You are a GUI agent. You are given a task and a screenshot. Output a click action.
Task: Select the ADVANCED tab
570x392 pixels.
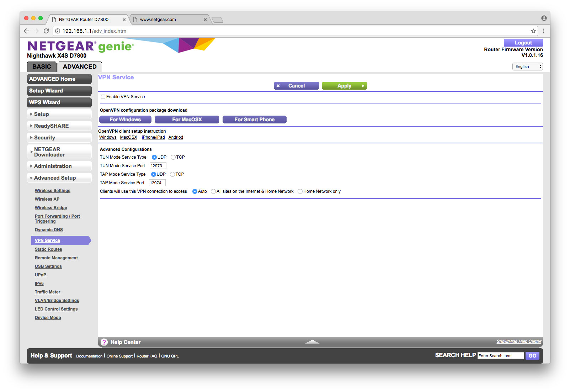(80, 67)
